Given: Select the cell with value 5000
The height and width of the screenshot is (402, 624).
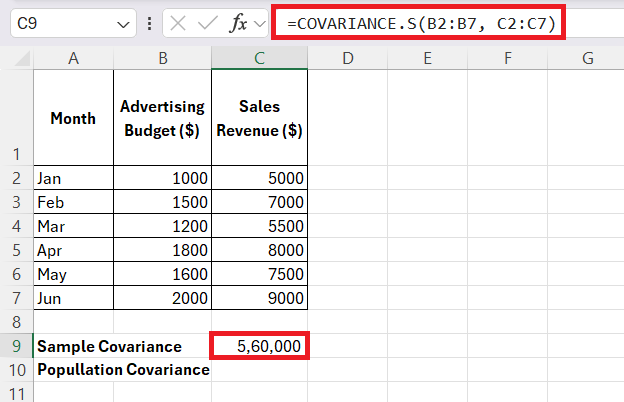Looking at the screenshot, I should click(259, 178).
